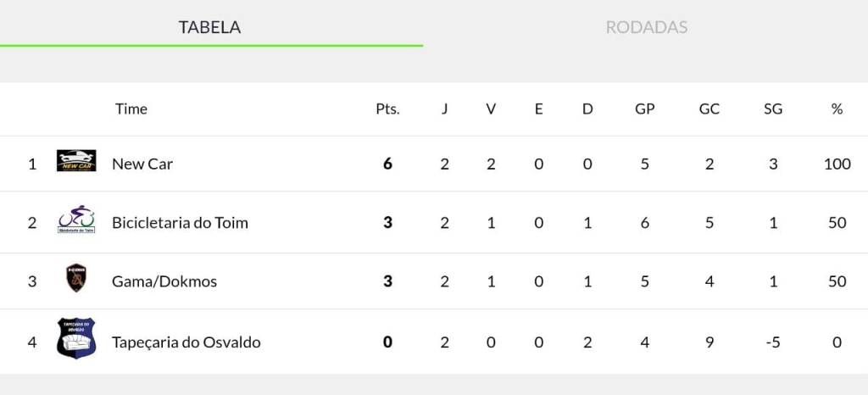
Task: Click New Car's 100 percent value
Action: pyautogui.click(x=837, y=164)
